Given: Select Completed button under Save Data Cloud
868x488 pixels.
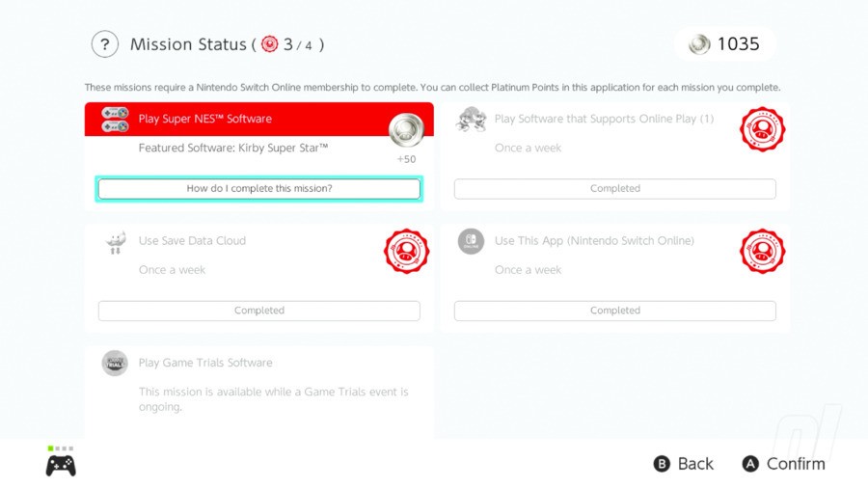Looking at the screenshot, I should [x=258, y=311].
